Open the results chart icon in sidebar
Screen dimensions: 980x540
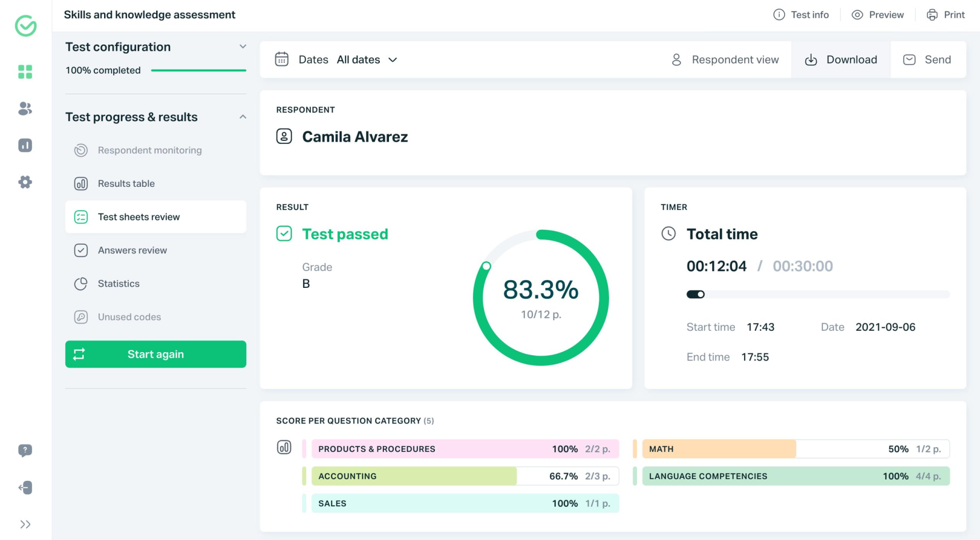tap(25, 145)
